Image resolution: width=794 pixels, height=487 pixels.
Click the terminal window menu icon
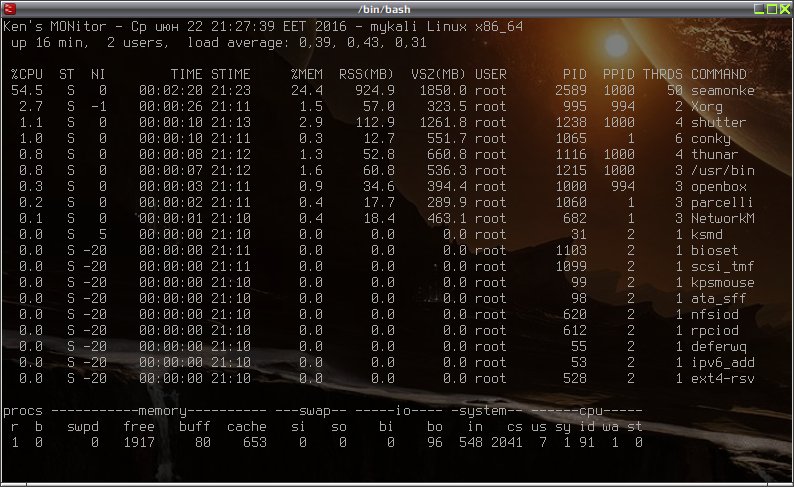10,9
